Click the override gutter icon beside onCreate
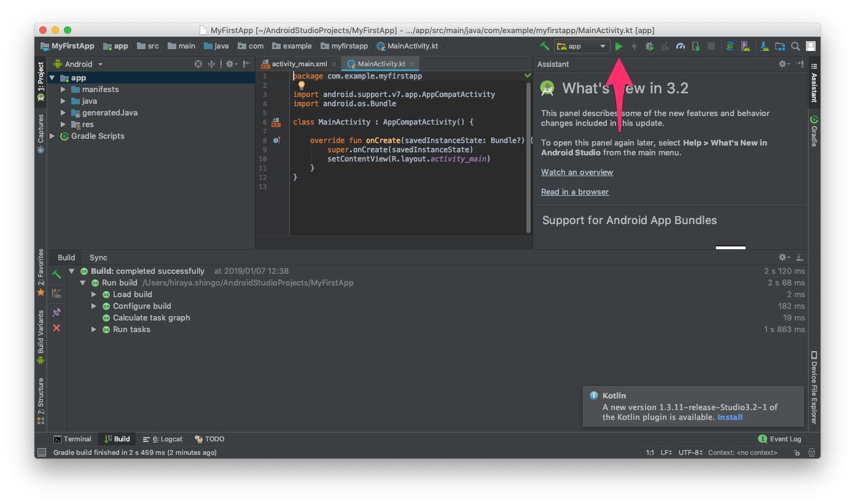 point(276,141)
